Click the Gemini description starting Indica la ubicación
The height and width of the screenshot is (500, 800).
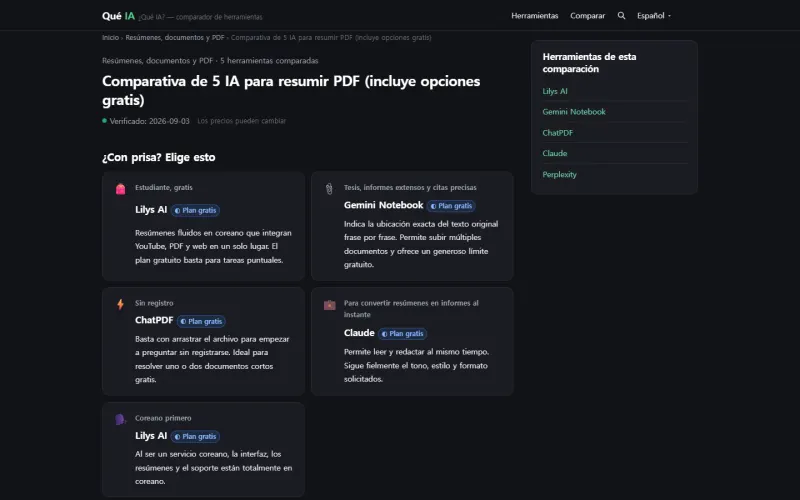(x=421, y=244)
